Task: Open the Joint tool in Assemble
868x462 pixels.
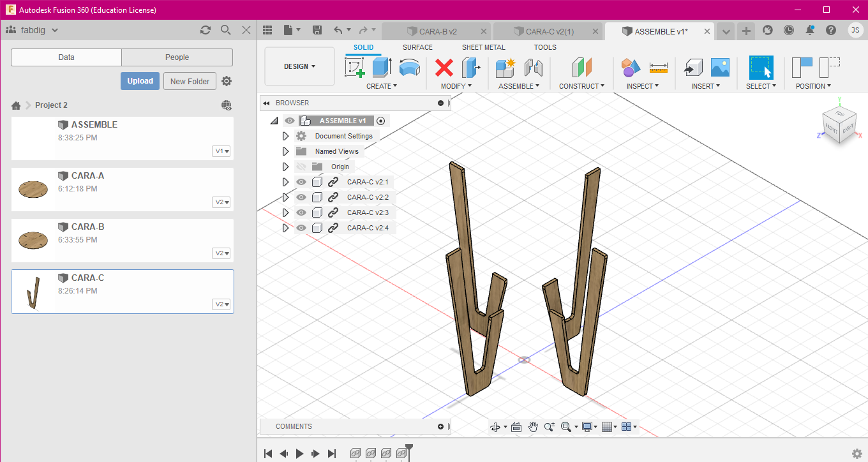Action: pyautogui.click(x=533, y=68)
